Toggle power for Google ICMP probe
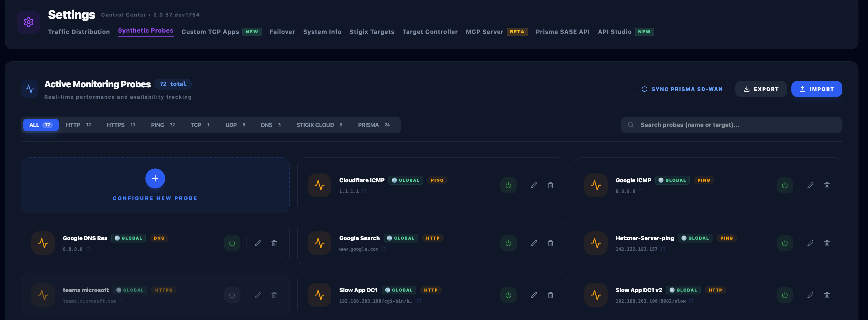868x320 pixels. (784, 185)
